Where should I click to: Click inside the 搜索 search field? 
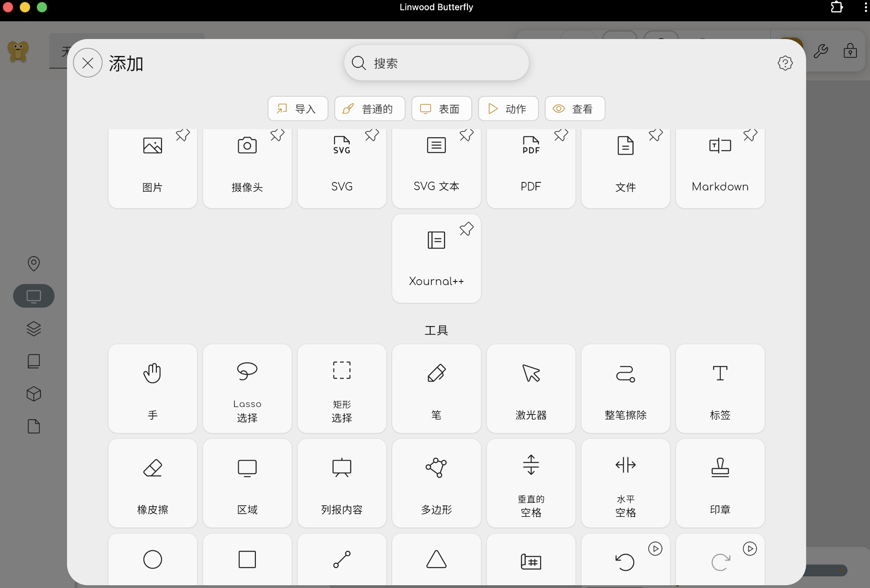436,63
